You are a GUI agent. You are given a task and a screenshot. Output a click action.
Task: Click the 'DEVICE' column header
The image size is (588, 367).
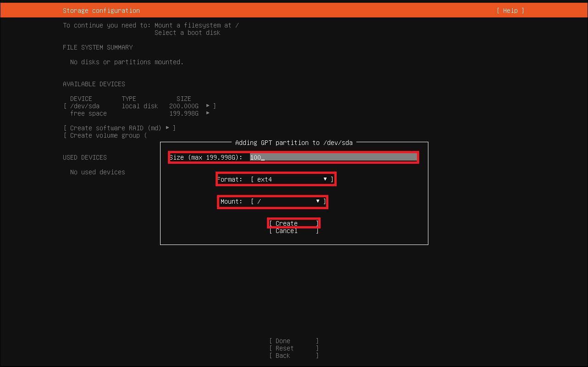[x=81, y=99]
